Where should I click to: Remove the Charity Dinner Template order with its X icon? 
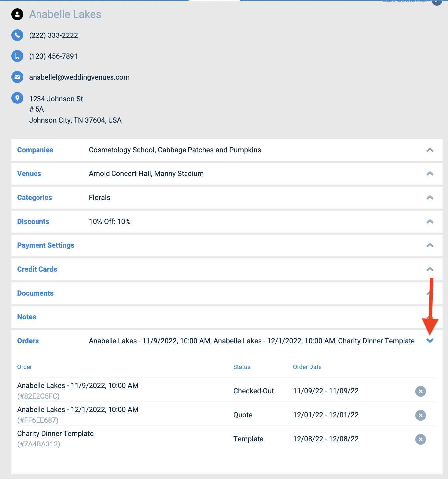tap(421, 439)
